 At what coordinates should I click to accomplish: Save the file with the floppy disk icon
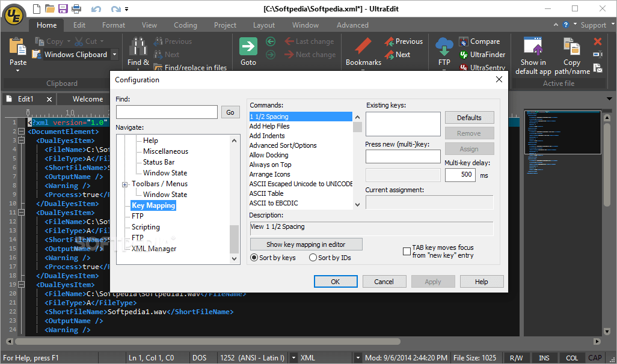click(x=63, y=8)
